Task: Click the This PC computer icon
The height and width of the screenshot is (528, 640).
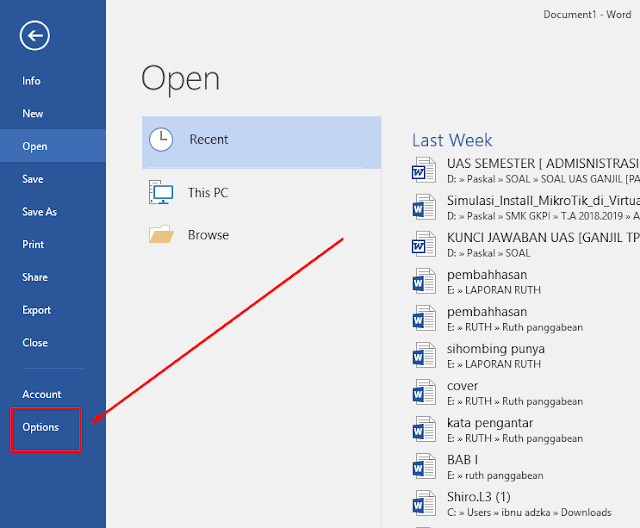Action: [x=161, y=192]
